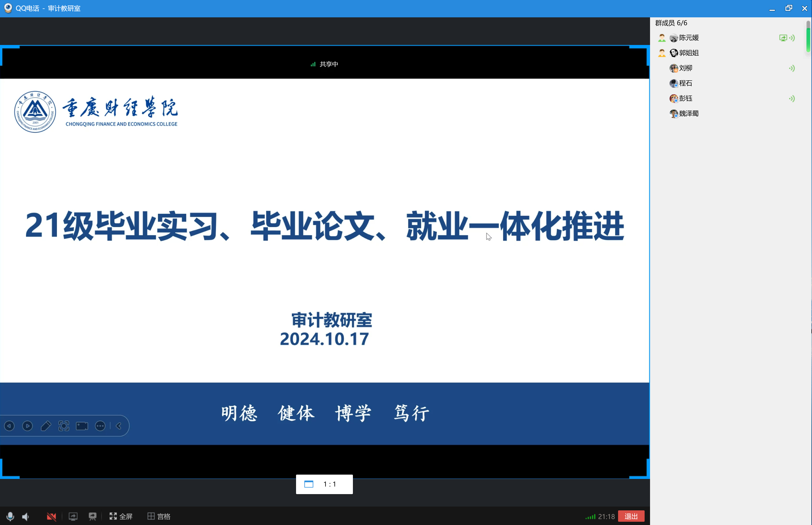The width and height of the screenshot is (812, 525).
Task: Click the 群成员 6/6 header
Action: (671, 23)
